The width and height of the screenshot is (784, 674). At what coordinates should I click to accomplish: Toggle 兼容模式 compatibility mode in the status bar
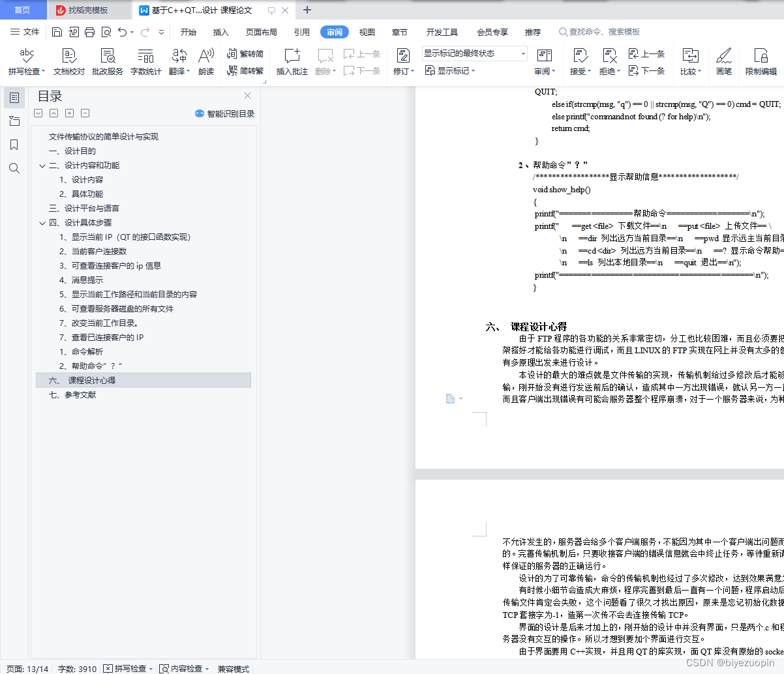pyautogui.click(x=233, y=669)
